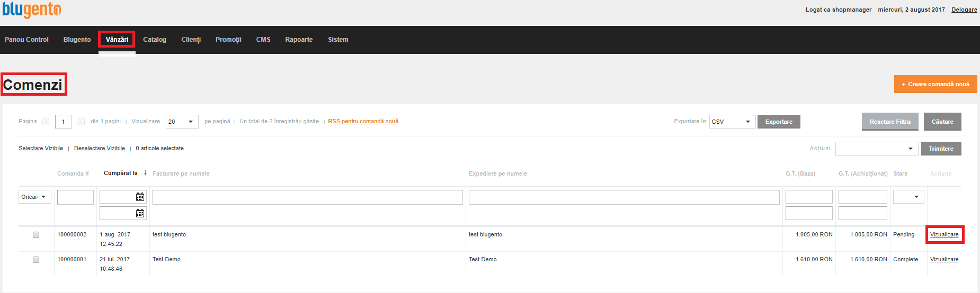Open Vizualizare link for order 100000002
Screen dimensions: 980x293
click(944, 234)
